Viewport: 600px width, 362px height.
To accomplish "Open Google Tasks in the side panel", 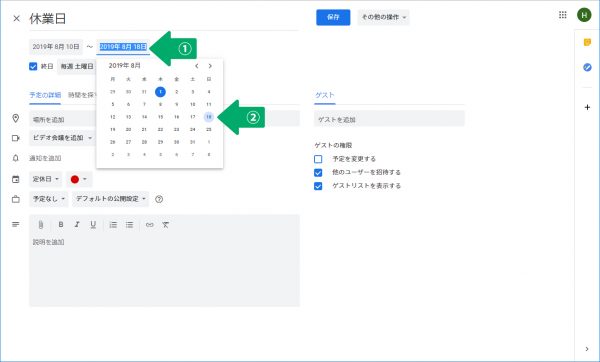I will [x=587, y=67].
